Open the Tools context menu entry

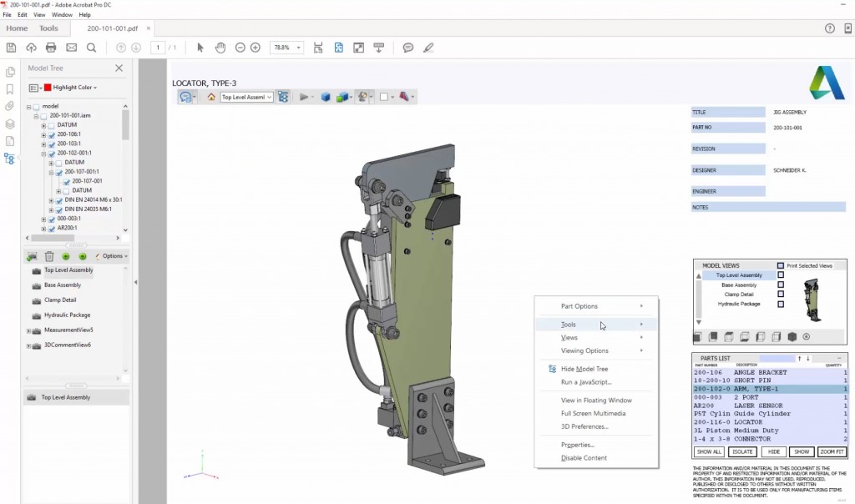569,324
